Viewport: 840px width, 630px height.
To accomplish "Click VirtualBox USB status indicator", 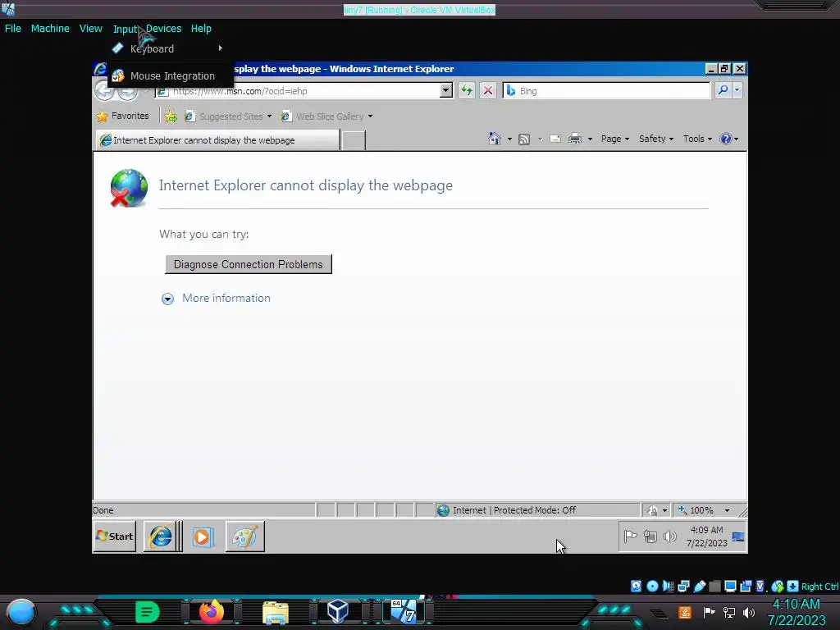I will (700, 586).
